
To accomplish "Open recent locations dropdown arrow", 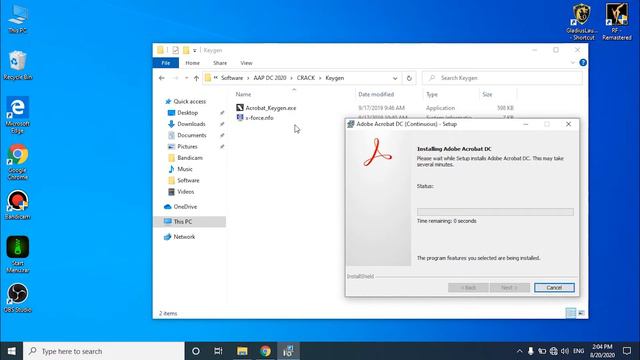I will [186, 78].
